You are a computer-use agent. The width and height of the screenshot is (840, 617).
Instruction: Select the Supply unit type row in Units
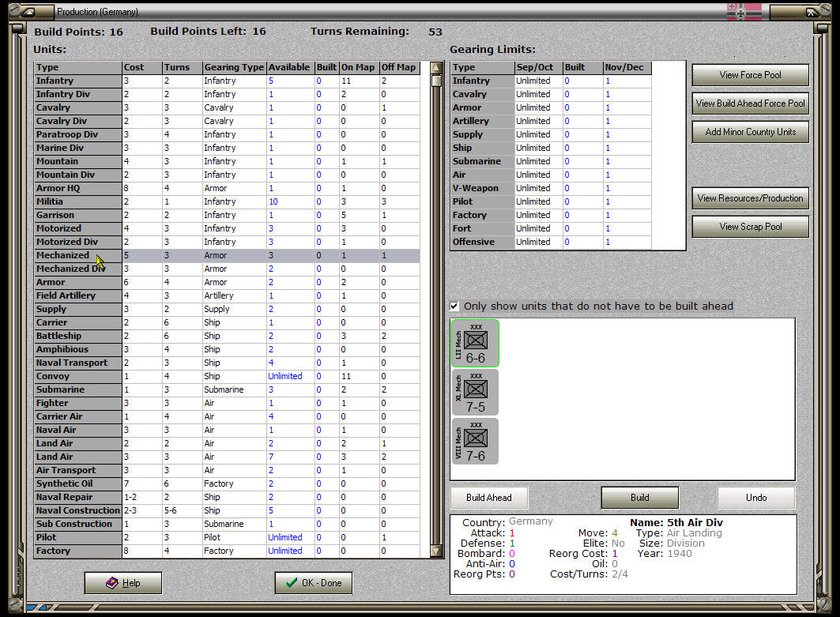pyautogui.click(x=227, y=309)
